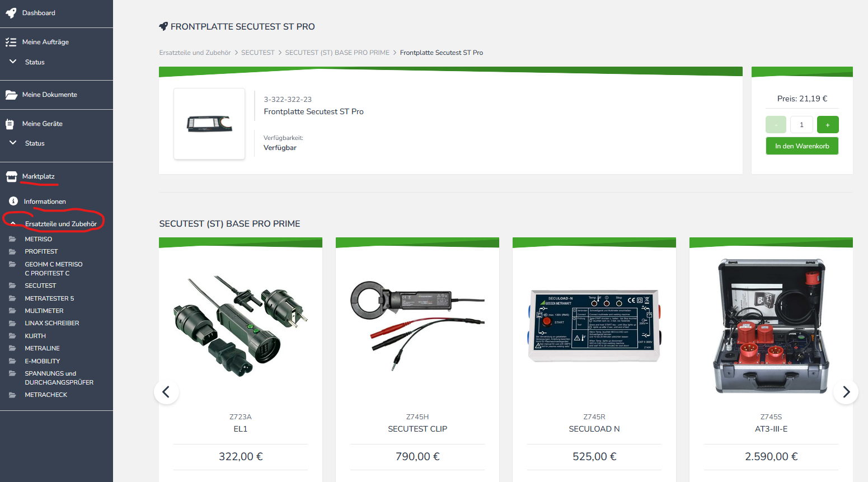Screen dimensions: 868x482
Task: Open the METRATESTER 5 category
Action: (49, 298)
